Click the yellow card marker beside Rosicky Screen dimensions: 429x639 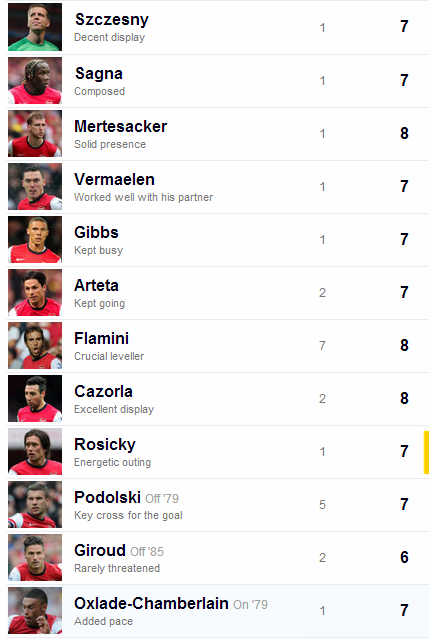click(x=426, y=452)
